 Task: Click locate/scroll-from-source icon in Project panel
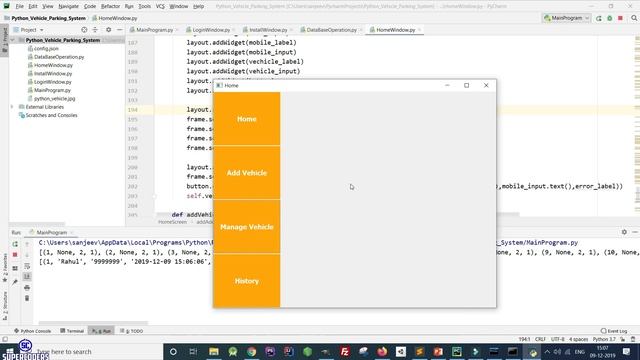pyautogui.click(x=84, y=30)
